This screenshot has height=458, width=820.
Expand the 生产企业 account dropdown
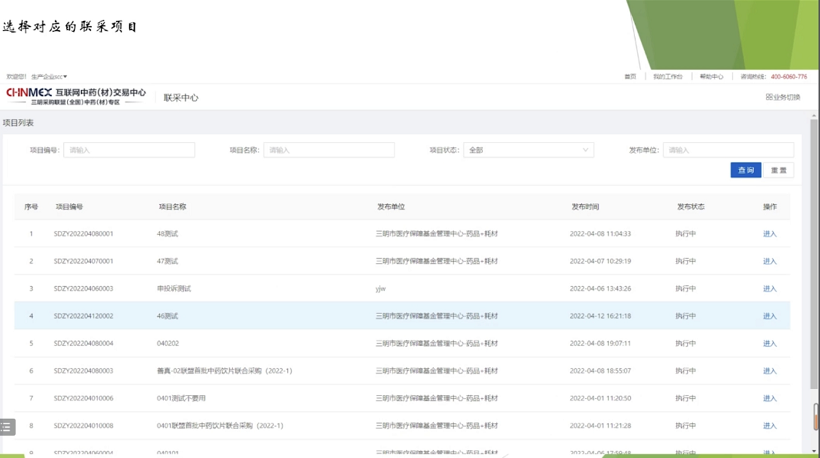point(49,77)
